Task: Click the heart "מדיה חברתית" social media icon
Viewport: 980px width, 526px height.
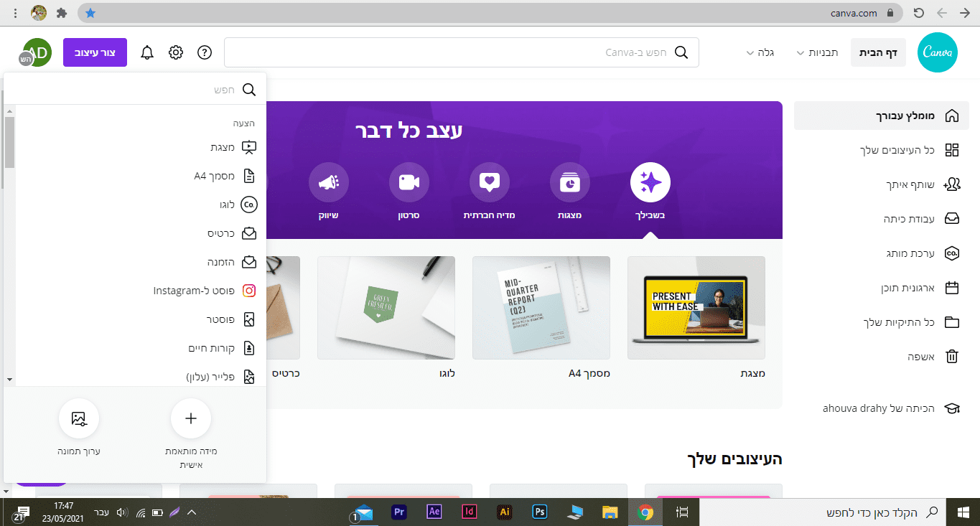Action: (x=489, y=183)
